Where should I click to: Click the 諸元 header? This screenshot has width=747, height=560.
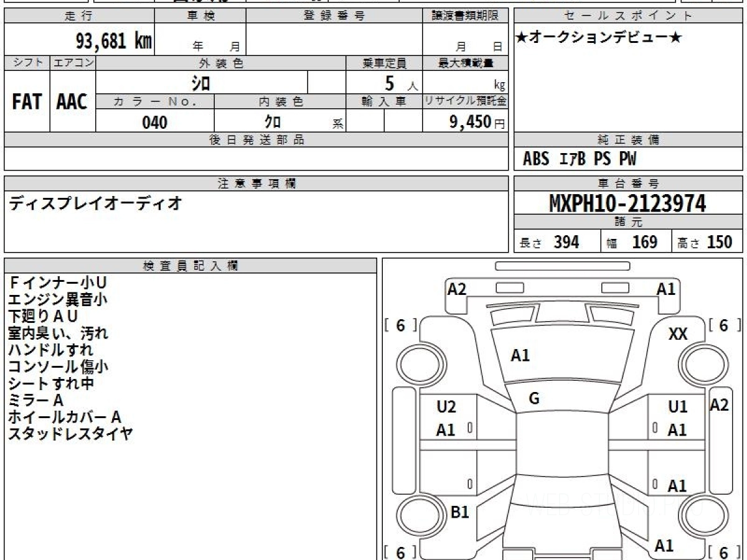[629, 222]
